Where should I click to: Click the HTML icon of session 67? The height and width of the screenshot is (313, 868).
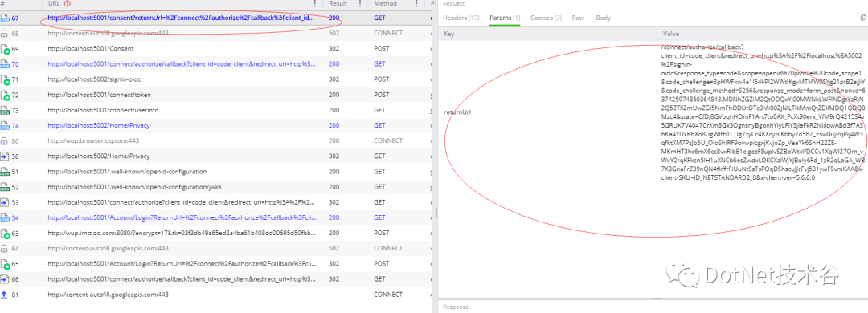[5, 18]
